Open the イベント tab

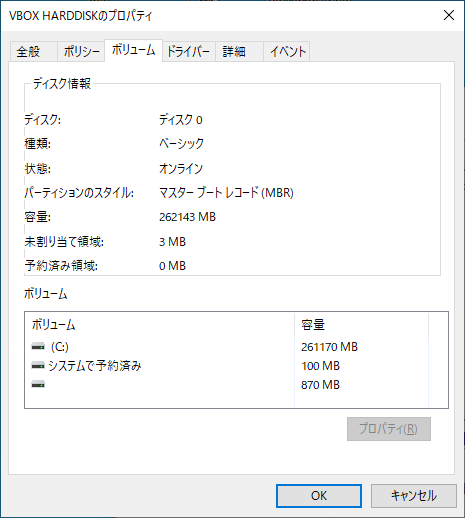[x=287, y=51]
